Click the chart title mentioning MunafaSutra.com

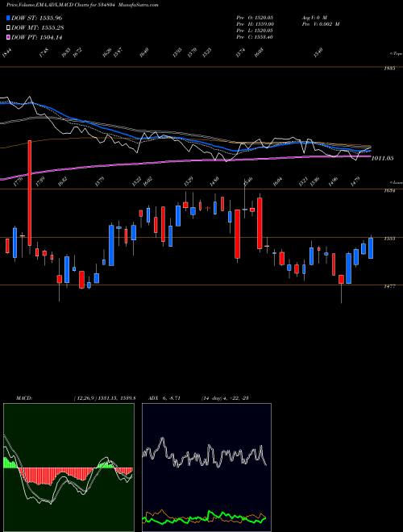pyautogui.click(x=82, y=5)
